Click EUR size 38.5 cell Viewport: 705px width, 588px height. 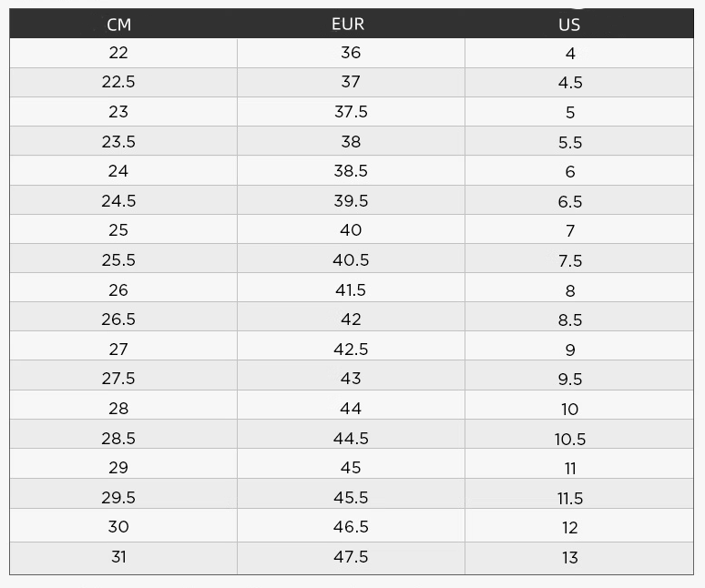[x=351, y=171]
